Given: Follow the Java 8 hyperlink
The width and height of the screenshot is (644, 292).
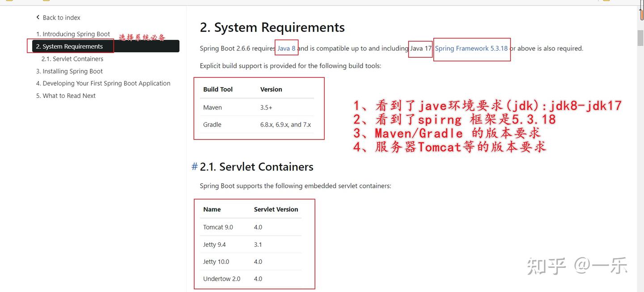Looking at the screenshot, I should point(286,48).
